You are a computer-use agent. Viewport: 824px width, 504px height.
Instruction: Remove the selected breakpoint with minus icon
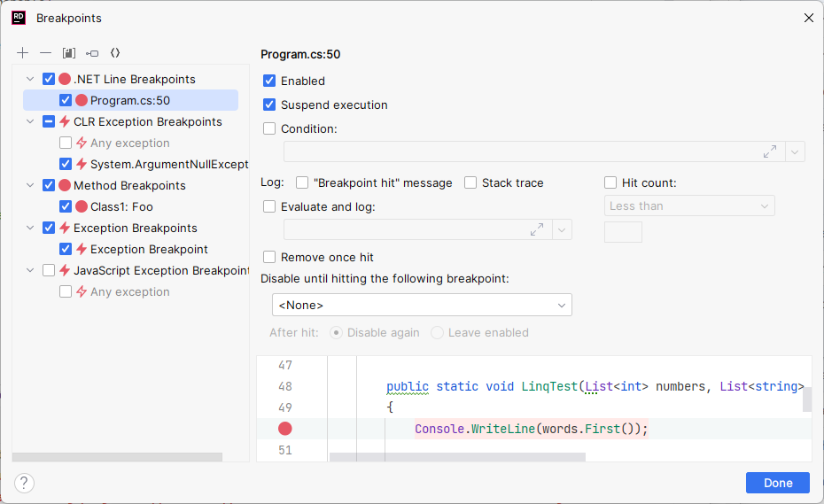(x=46, y=52)
